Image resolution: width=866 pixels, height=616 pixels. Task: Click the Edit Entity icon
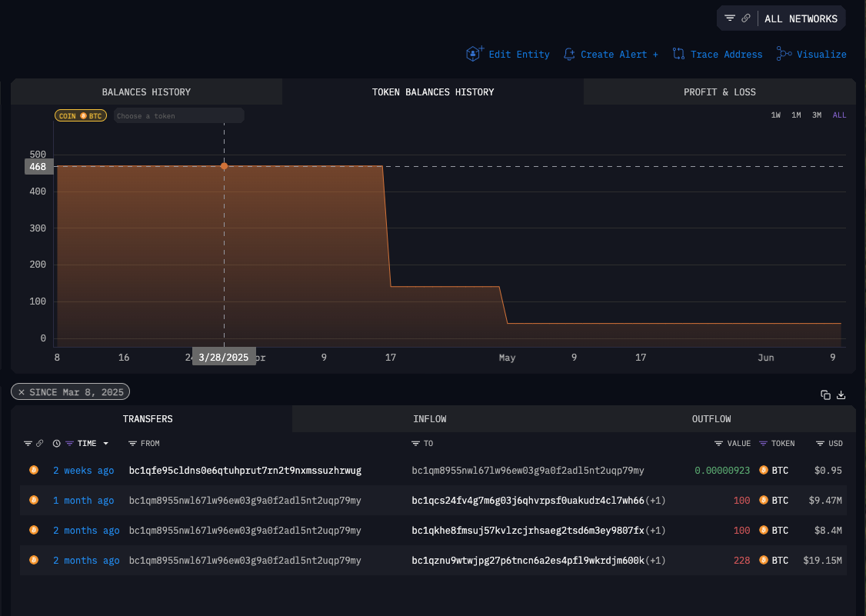[474, 54]
